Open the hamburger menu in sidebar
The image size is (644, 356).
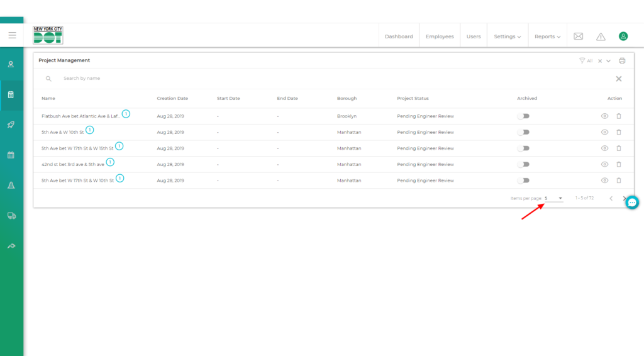12,35
